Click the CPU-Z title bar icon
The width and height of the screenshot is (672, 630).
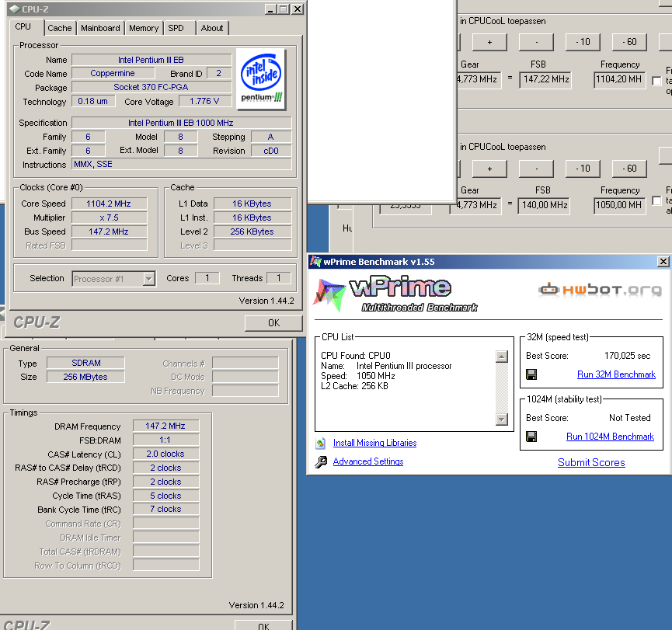15,9
